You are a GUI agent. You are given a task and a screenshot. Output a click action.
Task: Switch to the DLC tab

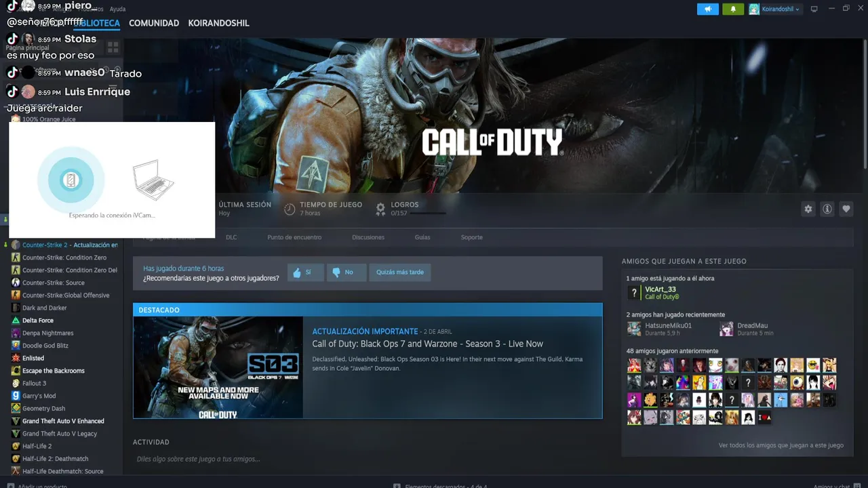(231, 237)
